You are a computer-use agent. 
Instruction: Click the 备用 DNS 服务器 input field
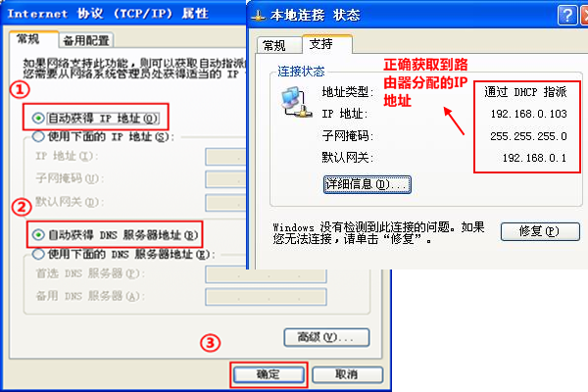click(266, 297)
